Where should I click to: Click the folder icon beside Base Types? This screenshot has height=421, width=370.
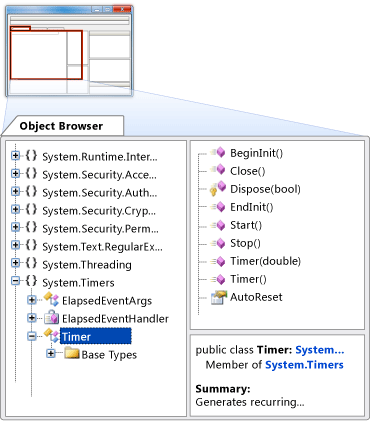[72, 353]
